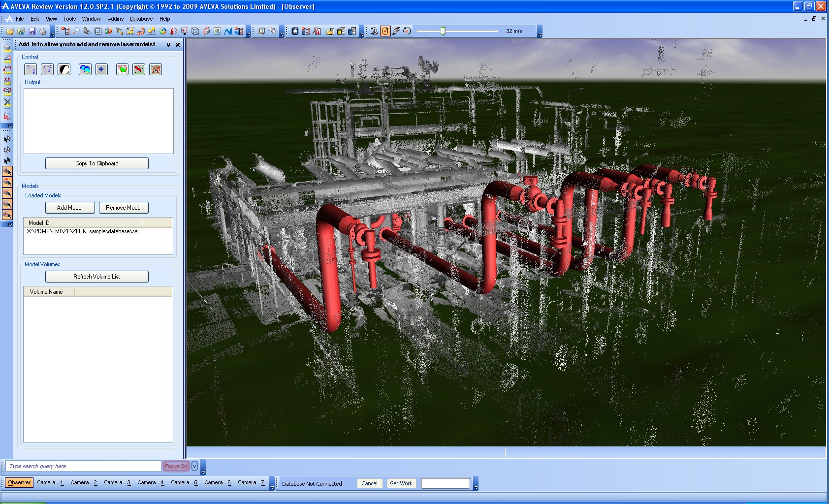Click the blue N icon in toolbar
Image resolution: width=829 pixels, height=504 pixels.
click(x=228, y=31)
